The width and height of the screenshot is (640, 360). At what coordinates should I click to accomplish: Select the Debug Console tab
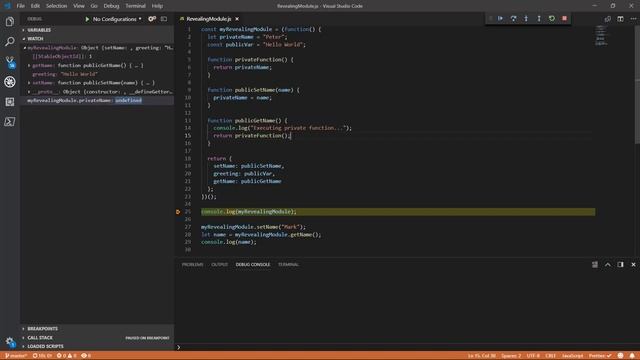click(253, 264)
